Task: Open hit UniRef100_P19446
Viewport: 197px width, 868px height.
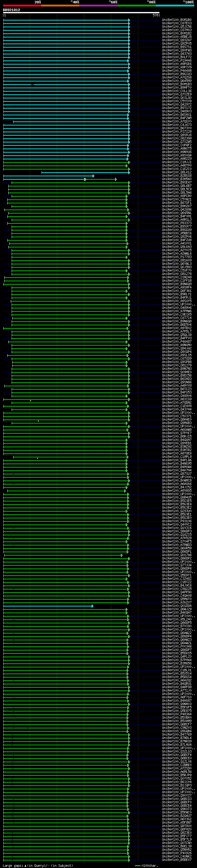Action: 177,61
